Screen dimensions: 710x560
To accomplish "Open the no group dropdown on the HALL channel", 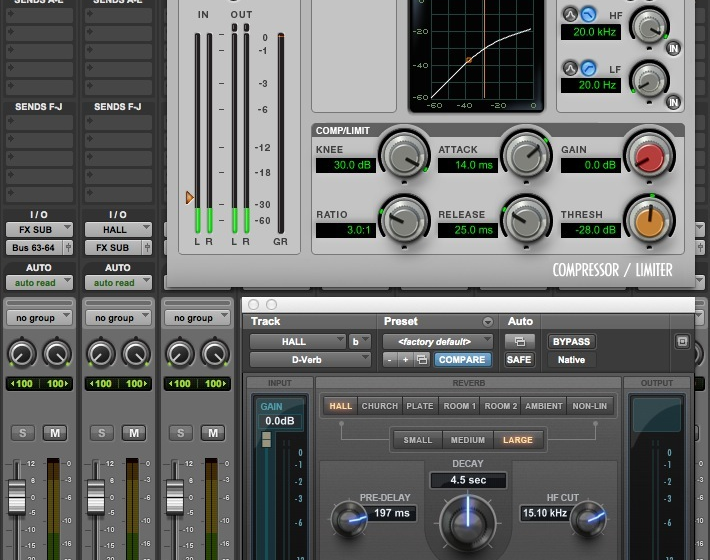I will click(118, 318).
